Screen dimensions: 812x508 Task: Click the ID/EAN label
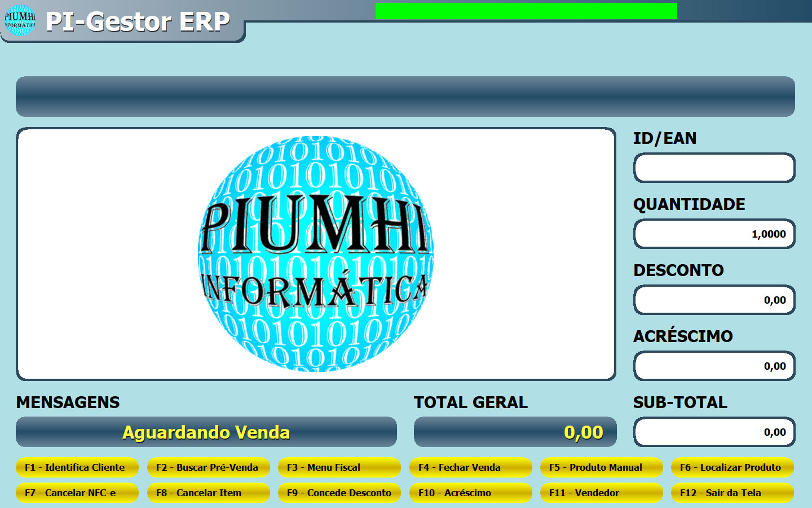click(x=665, y=138)
